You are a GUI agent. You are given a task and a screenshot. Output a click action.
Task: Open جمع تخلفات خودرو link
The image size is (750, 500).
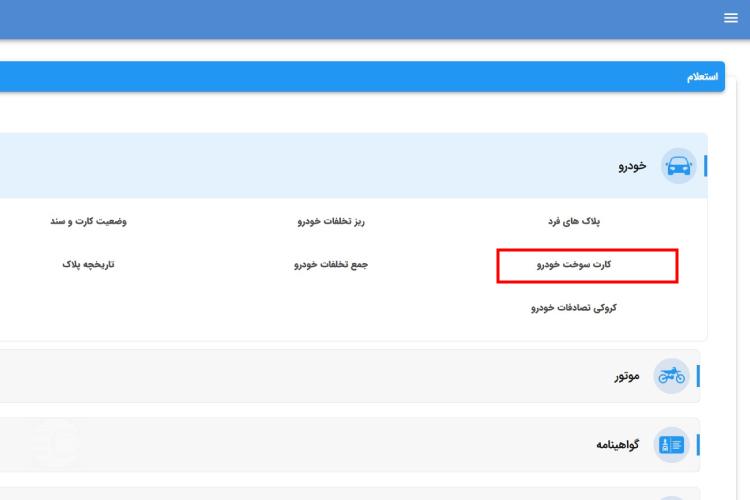331,264
